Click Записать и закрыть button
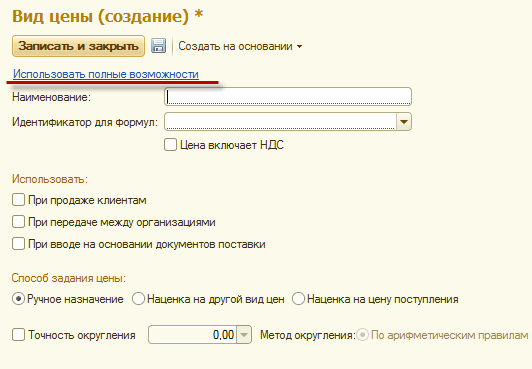532x369 pixels. coord(78,46)
